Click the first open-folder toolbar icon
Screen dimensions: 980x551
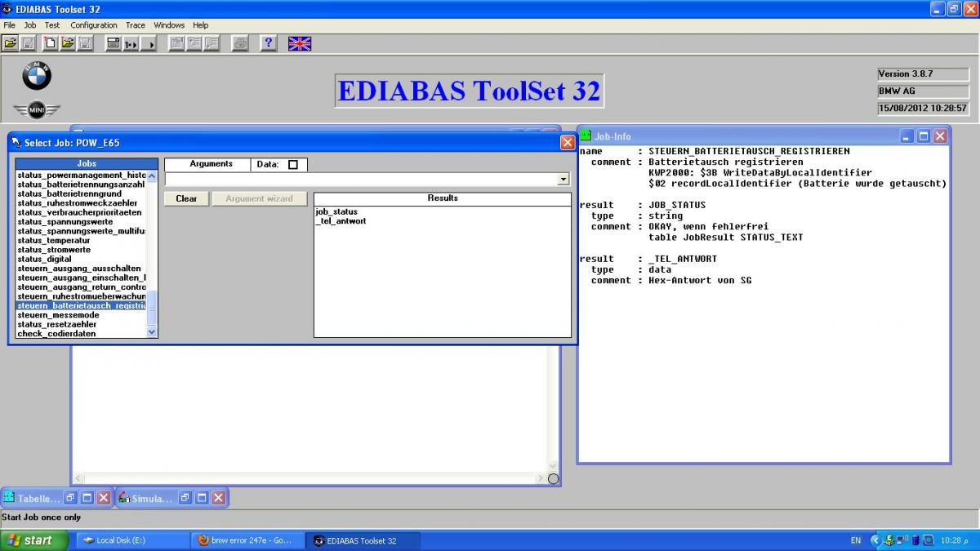tap(10, 43)
